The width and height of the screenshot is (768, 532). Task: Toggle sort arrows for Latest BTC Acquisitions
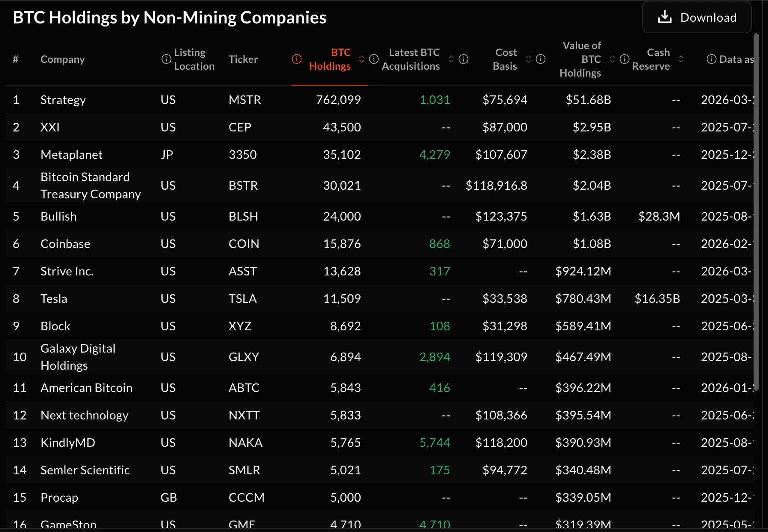451,59
